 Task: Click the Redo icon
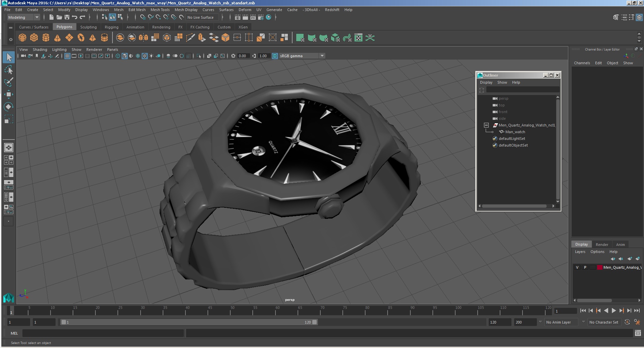click(x=82, y=17)
